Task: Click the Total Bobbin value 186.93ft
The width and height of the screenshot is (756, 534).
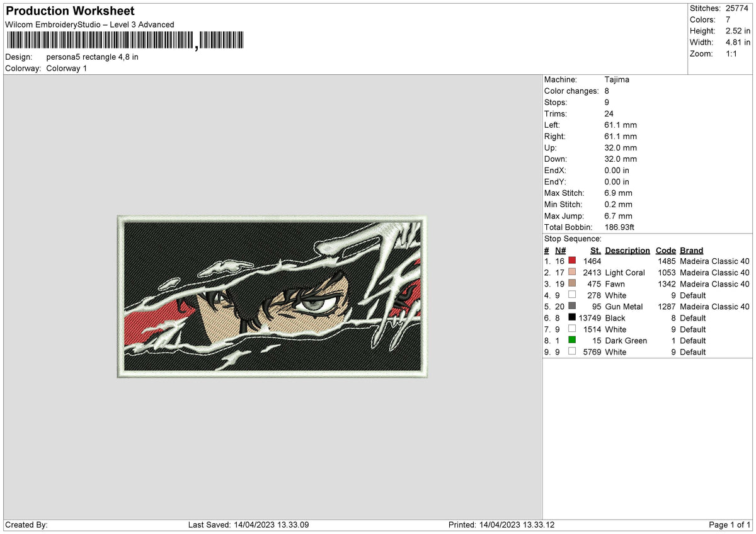Action: coord(619,227)
